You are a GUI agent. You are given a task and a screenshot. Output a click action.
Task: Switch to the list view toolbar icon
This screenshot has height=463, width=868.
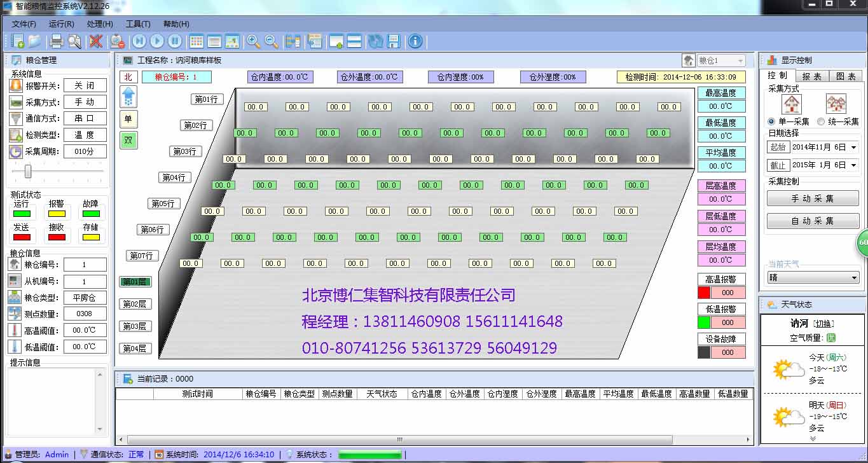pos(214,41)
